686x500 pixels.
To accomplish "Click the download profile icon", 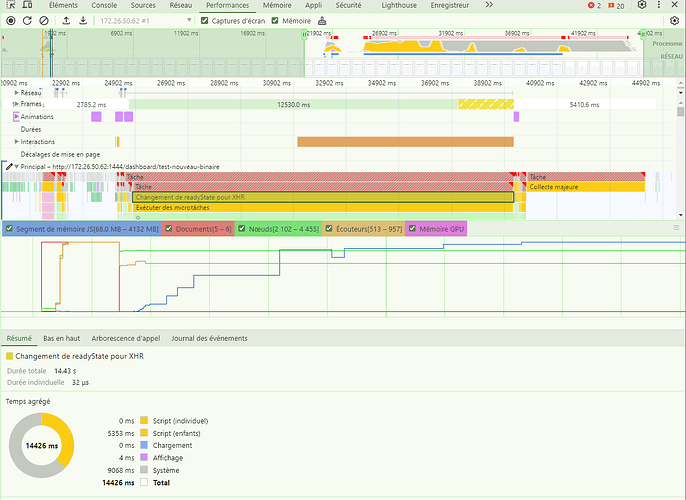I will (84, 20).
